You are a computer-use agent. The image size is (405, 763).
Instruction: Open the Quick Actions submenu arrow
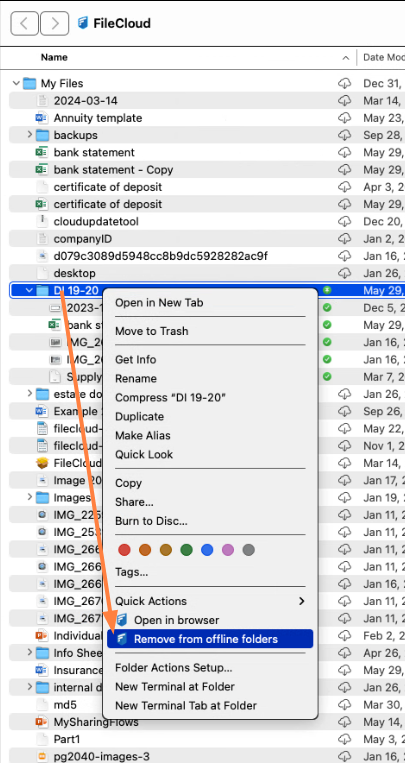(x=302, y=601)
